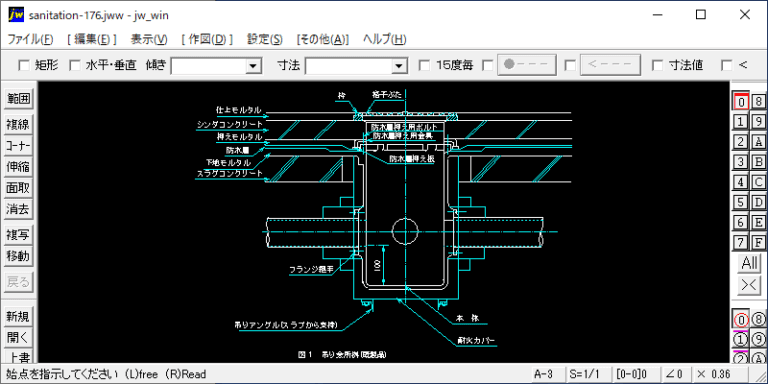768x384 pixels.
Task: Choose the 移動 move tool
Action: [x=18, y=256]
